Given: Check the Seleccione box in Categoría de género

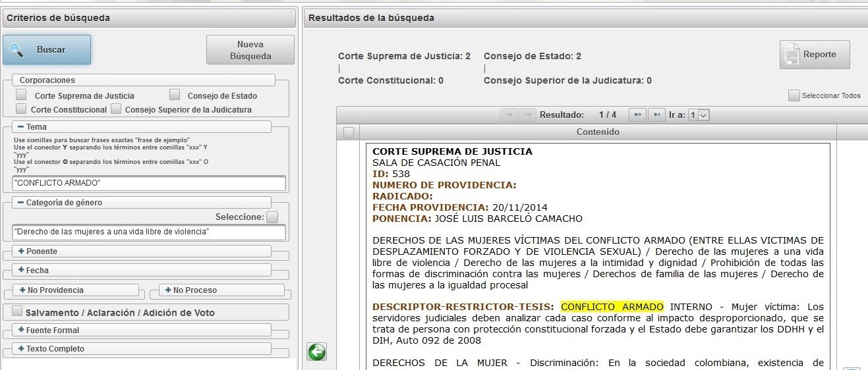Looking at the screenshot, I should (272, 217).
